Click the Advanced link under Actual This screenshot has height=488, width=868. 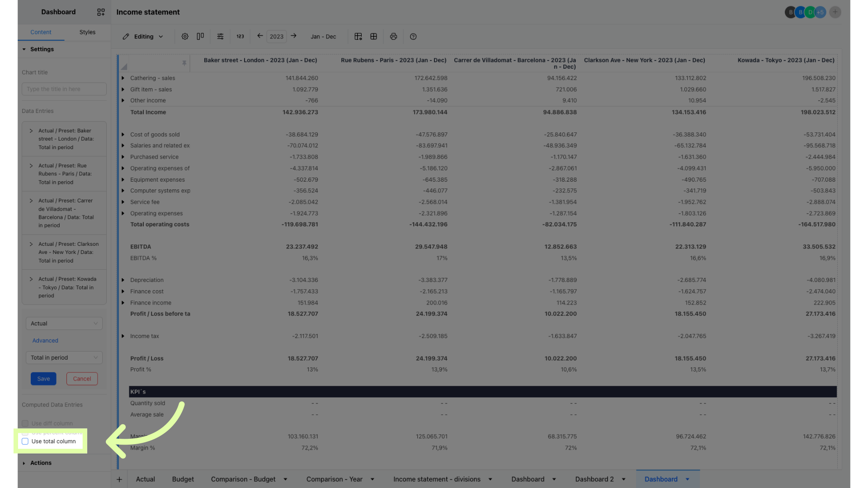(x=45, y=340)
